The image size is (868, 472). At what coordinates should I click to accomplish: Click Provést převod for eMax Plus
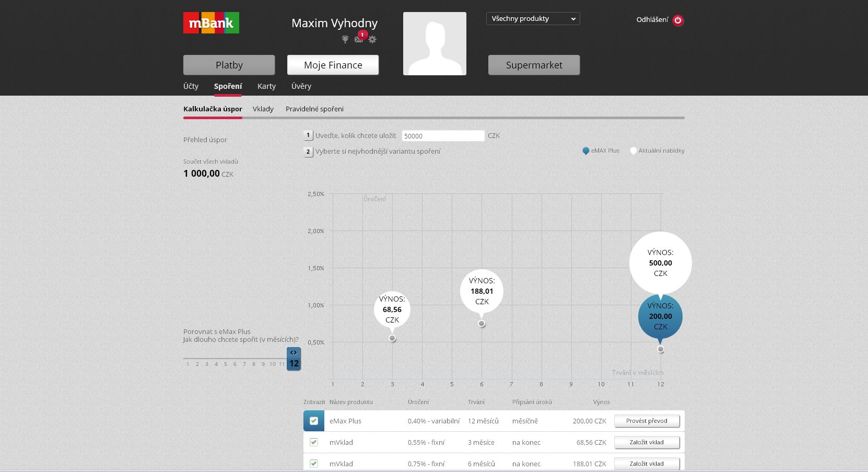[647, 421]
